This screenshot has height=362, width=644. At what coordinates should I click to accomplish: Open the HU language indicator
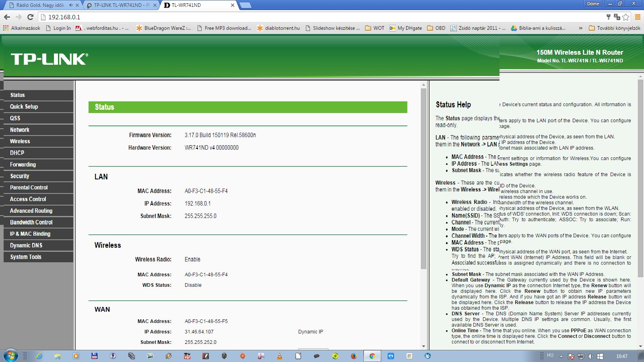(x=550, y=355)
